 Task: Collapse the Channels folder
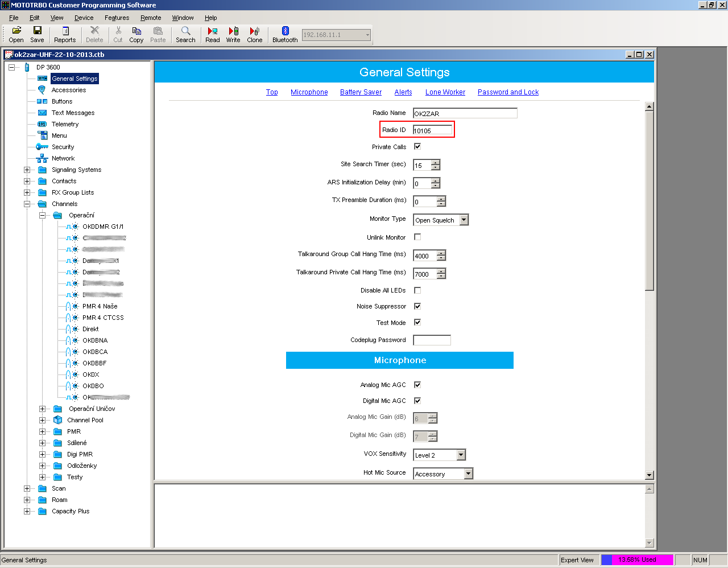click(x=27, y=204)
